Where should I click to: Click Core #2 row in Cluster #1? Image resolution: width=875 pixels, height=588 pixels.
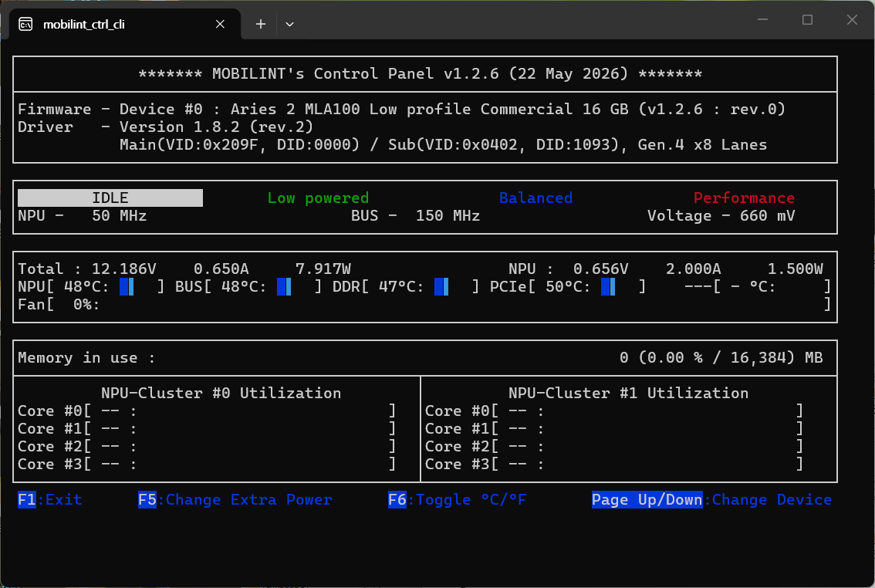point(614,446)
